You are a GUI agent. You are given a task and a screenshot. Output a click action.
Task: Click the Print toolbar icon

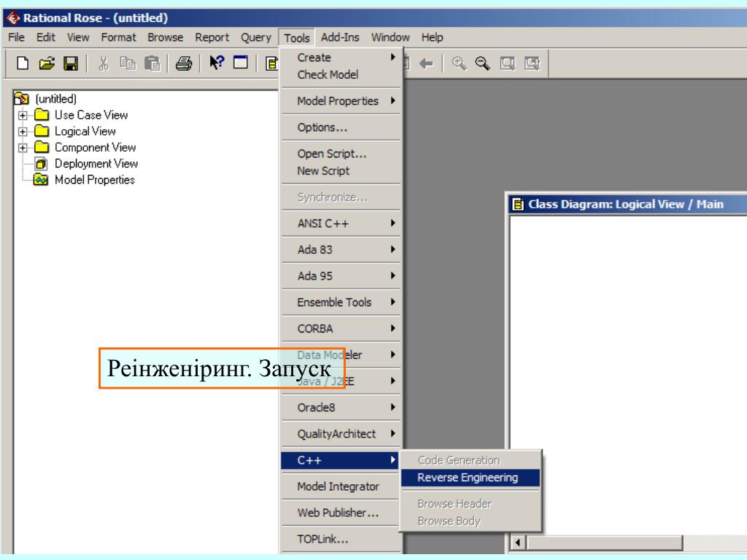(x=183, y=63)
